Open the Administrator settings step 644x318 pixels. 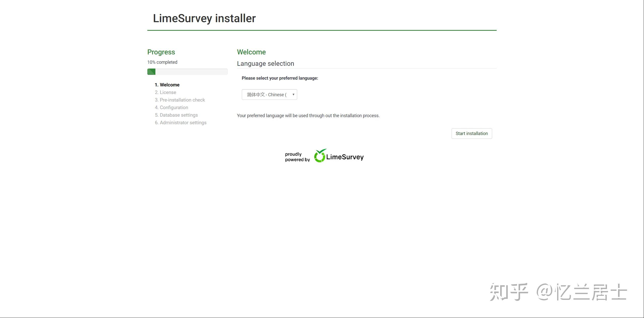(x=180, y=123)
